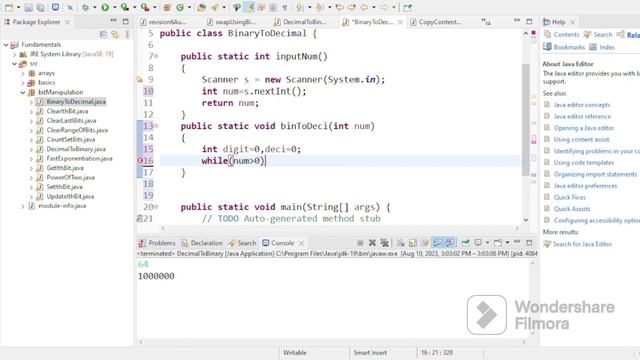The width and height of the screenshot is (640, 360).
Task: Open 'Java editor concepts' help link
Action: [x=582, y=105]
